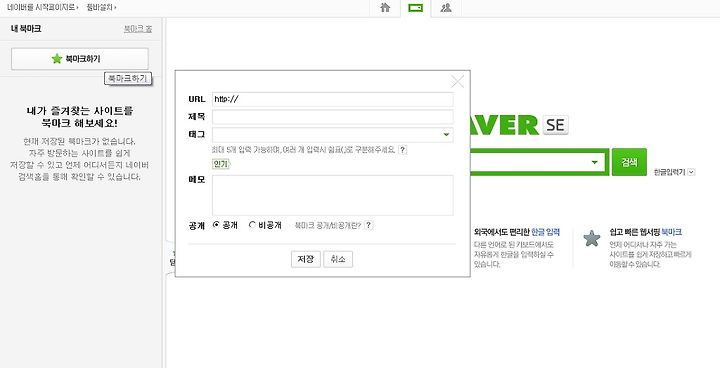
Task: Click the 툴바설치 link
Action: click(x=101, y=7)
